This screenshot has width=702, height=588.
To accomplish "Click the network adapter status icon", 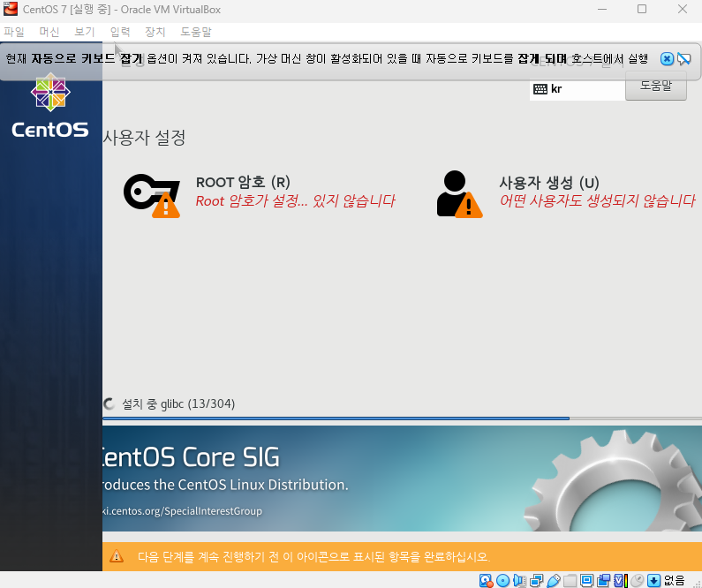I will point(536,581).
